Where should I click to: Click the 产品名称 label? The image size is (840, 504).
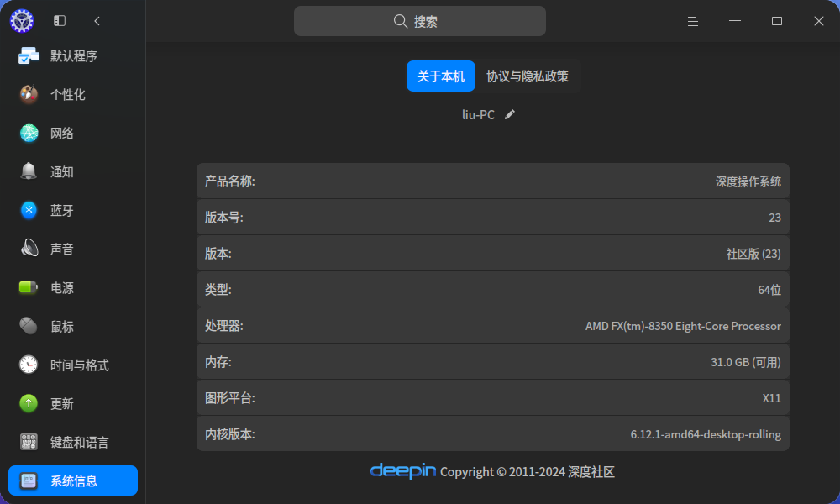[x=230, y=181]
